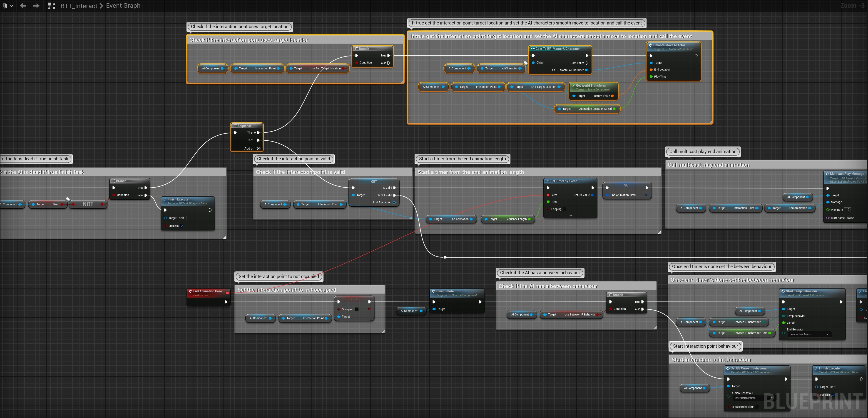The height and width of the screenshot is (418, 868).
Task: Click the reroute node on the white wire
Action: pyautogui.click(x=445, y=257)
